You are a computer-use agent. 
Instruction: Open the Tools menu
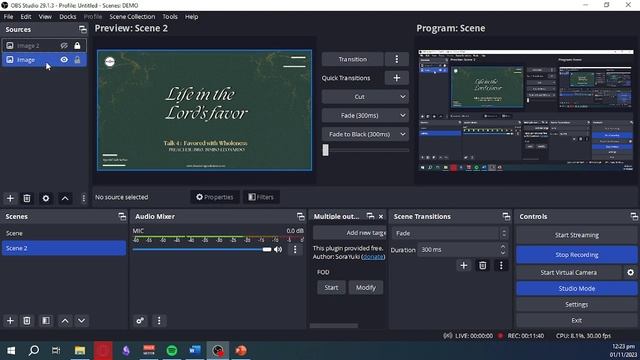pos(170,17)
